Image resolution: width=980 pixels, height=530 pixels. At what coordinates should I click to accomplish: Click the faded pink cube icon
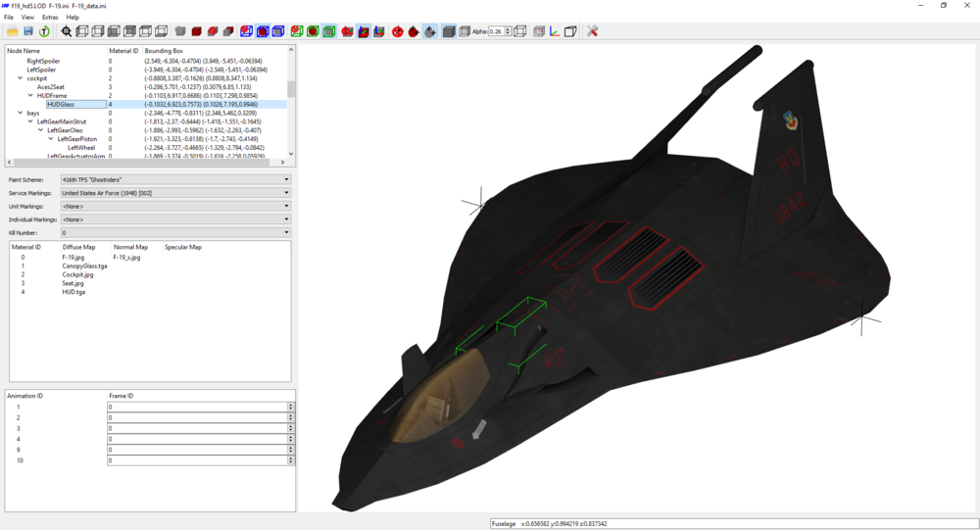pos(539,31)
